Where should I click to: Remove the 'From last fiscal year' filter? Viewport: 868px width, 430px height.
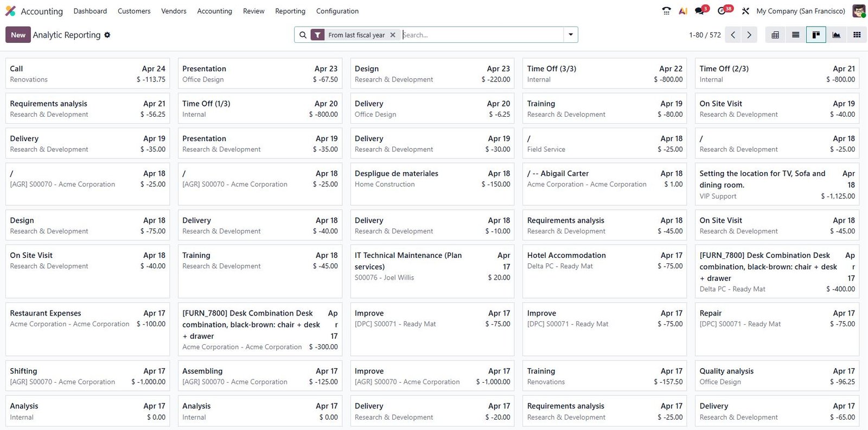point(393,35)
